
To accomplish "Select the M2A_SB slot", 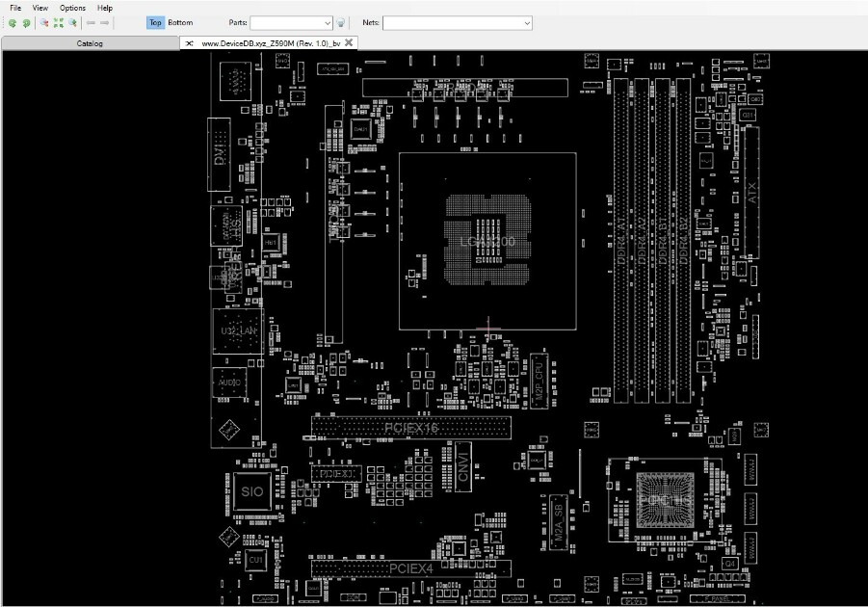I will [558, 522].
